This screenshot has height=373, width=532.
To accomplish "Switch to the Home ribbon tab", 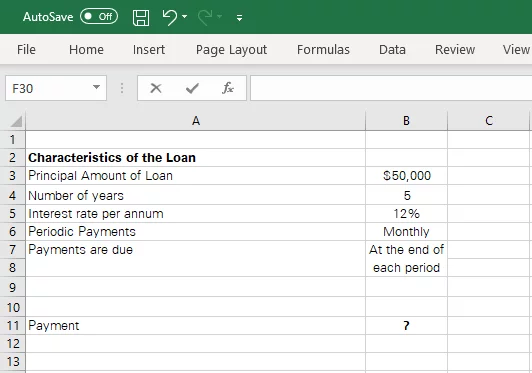I will pos(86,50).
